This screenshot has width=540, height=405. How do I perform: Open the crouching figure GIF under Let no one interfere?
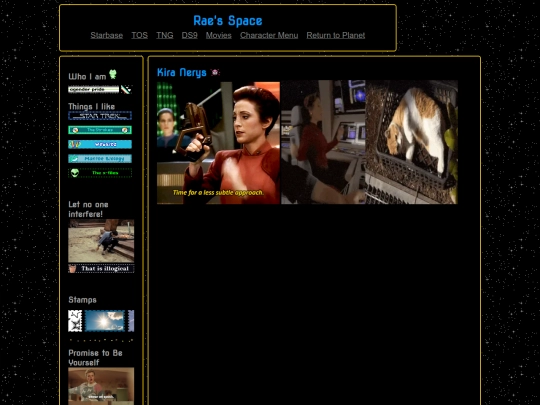coord(101,241)
